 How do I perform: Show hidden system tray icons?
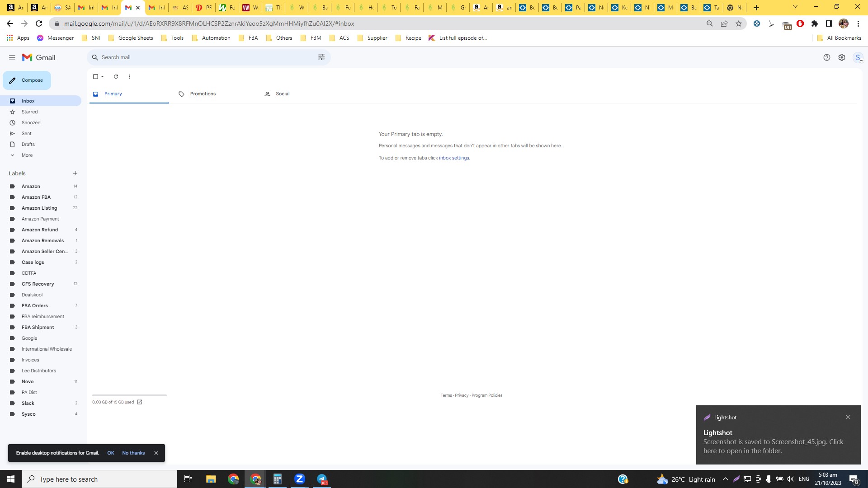(x=725, y=479)
